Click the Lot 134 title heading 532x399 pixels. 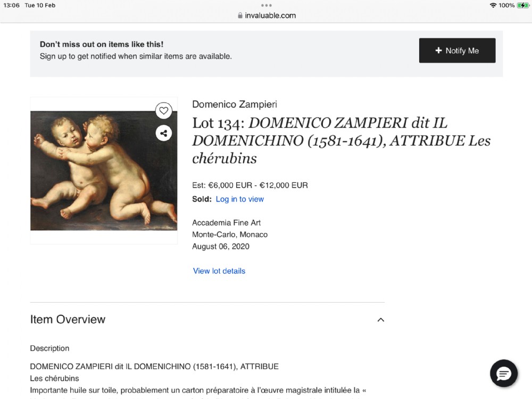pyautogui.click(x=342, y=140)
